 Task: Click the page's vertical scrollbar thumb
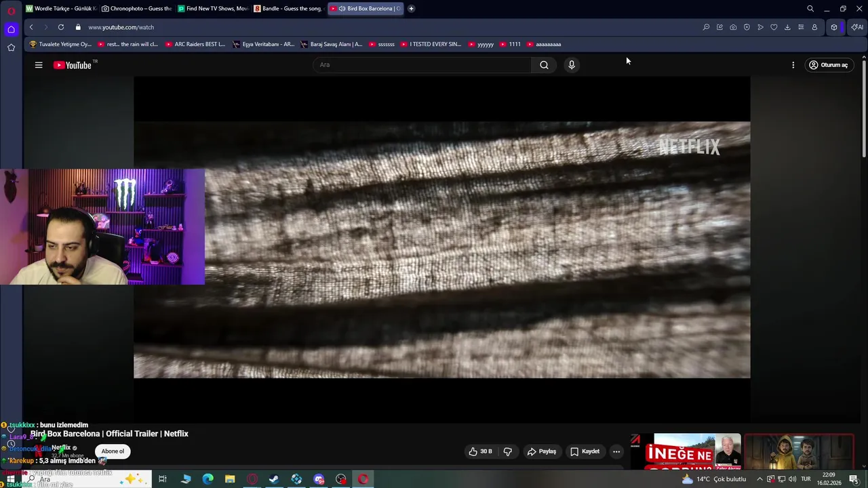(864, 108)
